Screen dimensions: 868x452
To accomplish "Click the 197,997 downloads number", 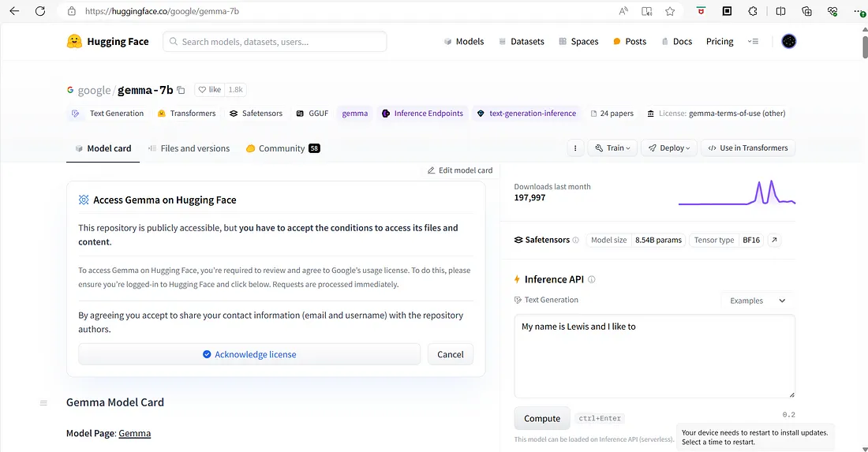I will tap(529, 197).
